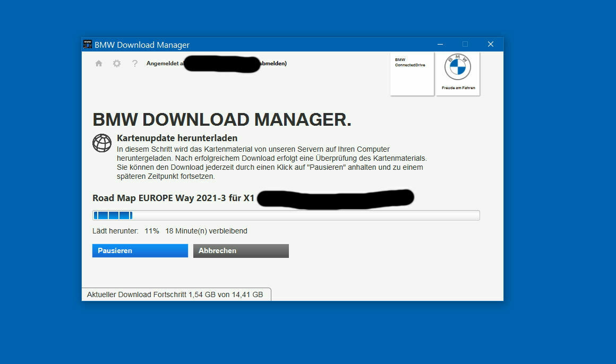
Task: Click the question mark help icon
Action: coord(134,63)
